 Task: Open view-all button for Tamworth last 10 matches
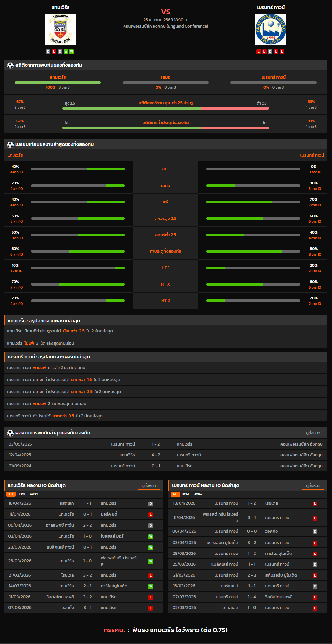[149, 486]
